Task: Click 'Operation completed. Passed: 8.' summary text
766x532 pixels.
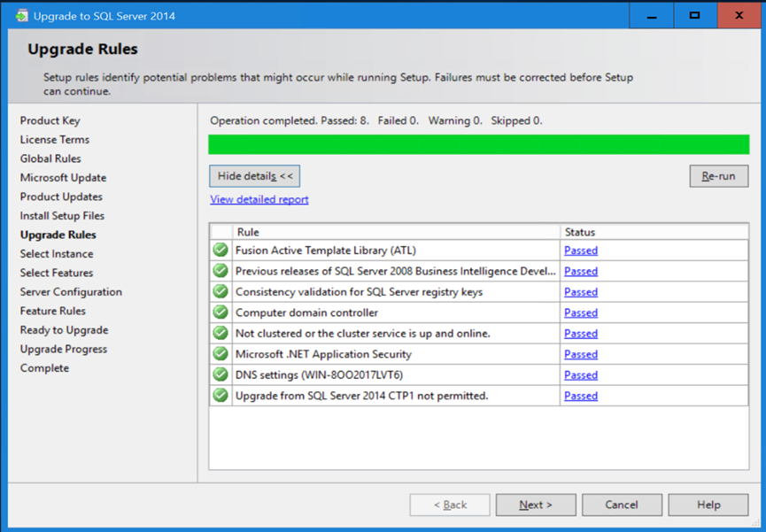Action: coord(290,120)
